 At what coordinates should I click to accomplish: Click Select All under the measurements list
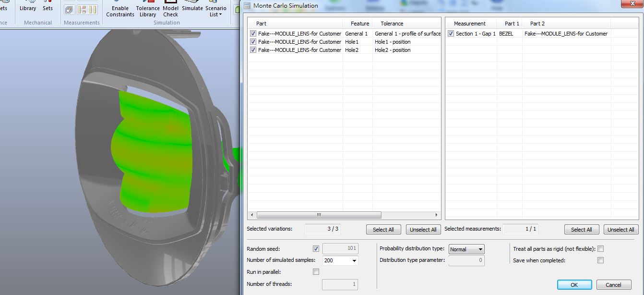pyautogui.click(x=582, y=230)
